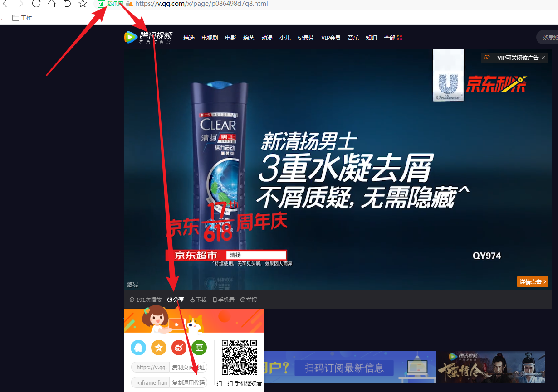Screen dimensions: 558x392
Task: Bookmark the page with the star icon
Action: click(83, 4)
